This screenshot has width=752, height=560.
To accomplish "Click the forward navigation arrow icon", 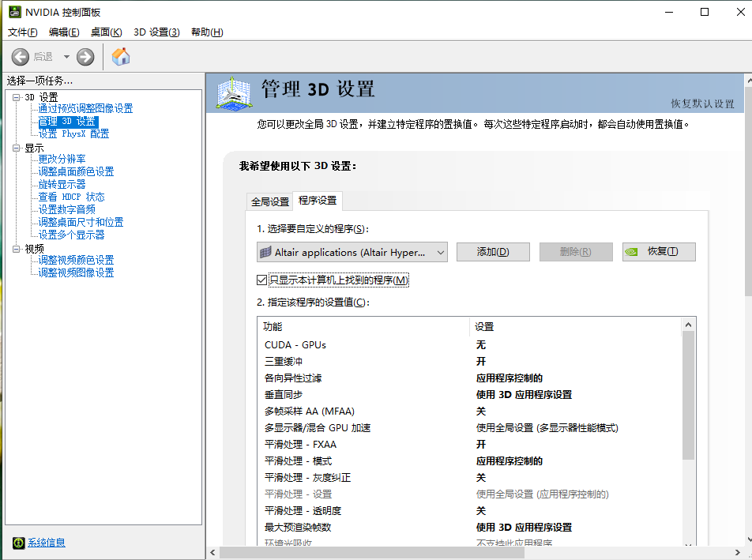I will 85,56.
